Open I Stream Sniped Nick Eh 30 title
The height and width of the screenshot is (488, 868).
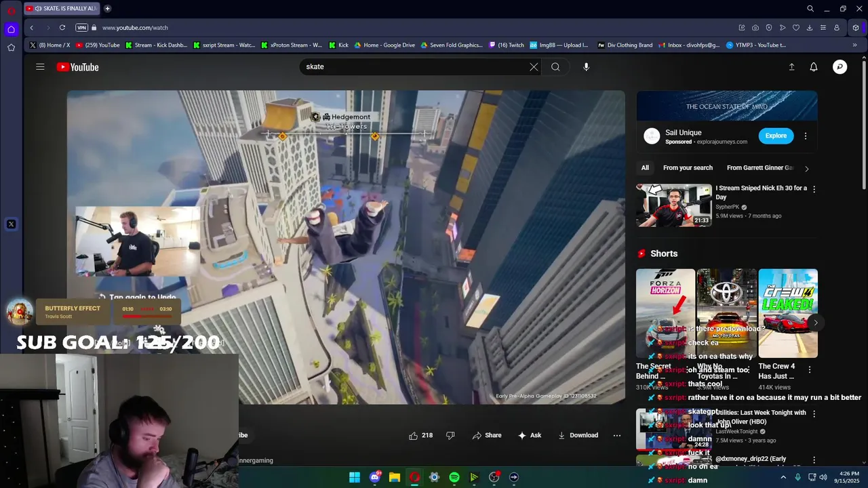pos(761,192)
